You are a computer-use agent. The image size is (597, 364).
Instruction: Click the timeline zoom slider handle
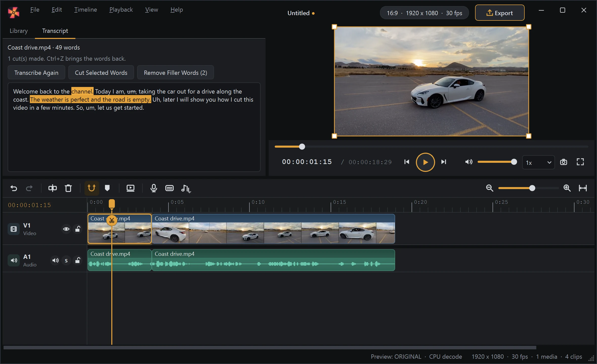pyautogui.click(x=532, y=188)
